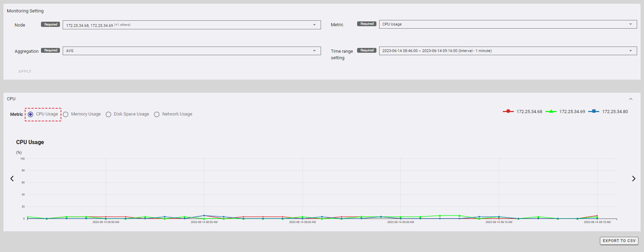Toggle green 172.25.34.69 legend marker

(x=551, y=111)
